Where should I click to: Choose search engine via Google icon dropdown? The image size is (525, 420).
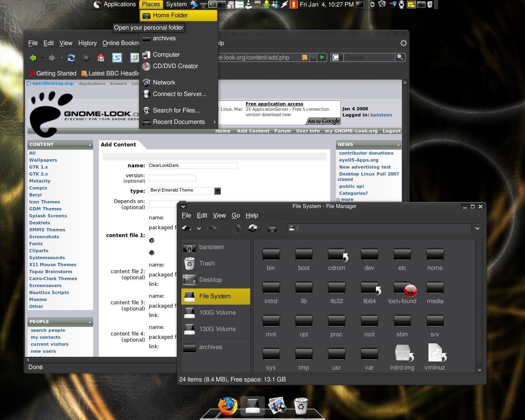pyautogui.click(x=337, y=57)
